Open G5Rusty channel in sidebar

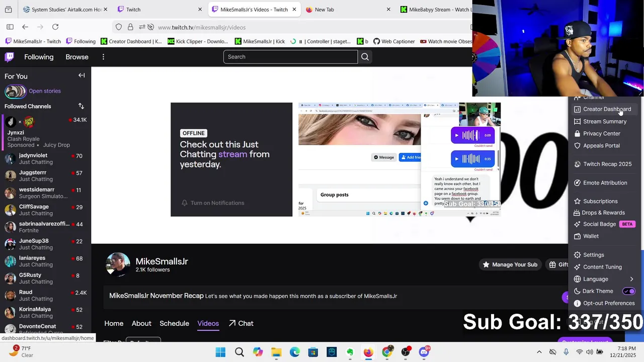coord(45,279)
